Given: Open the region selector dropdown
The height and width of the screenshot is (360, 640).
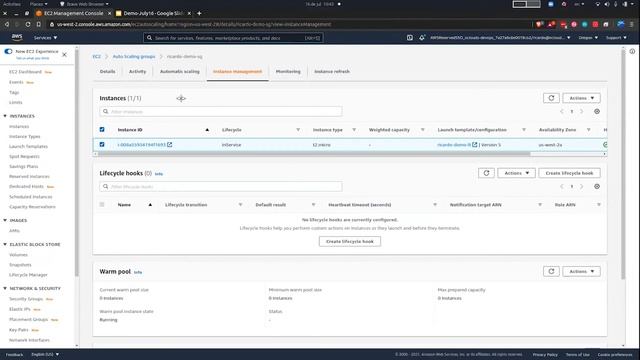Looking at the screenshot, I should click(x=588, y=38).
